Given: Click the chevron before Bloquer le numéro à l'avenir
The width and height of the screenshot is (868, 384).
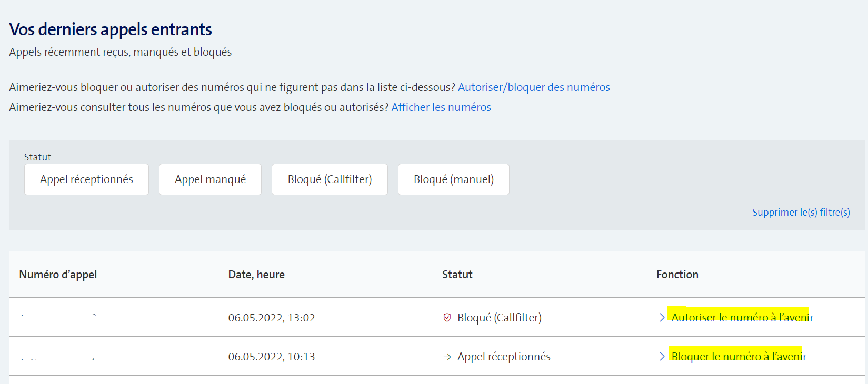Looking at the screenshot, I should click(662, 356).
